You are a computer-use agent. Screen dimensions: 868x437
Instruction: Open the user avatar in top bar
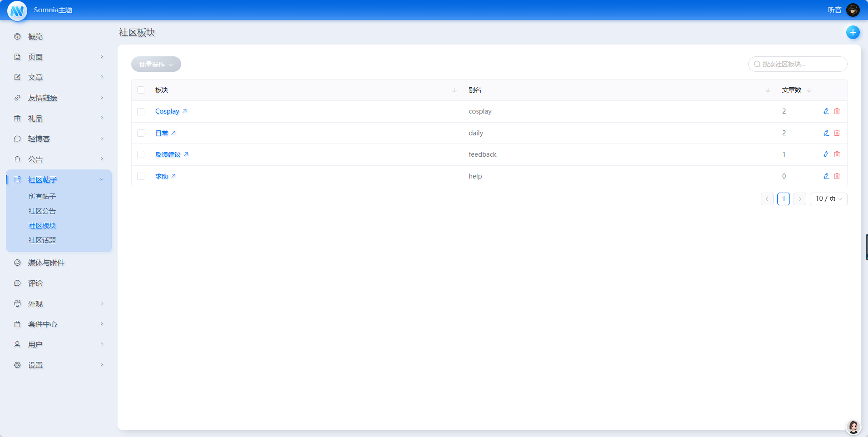click(853, 10)
